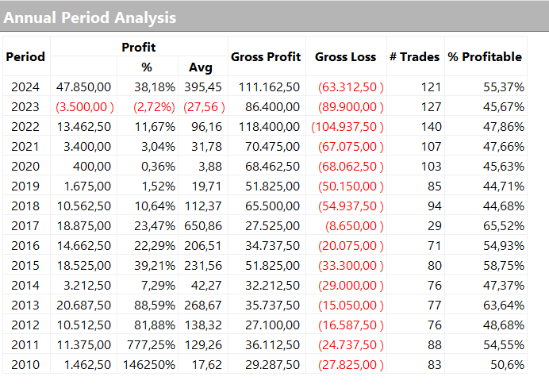Image resolution: width=549 pixels, height=392 pixels.
Task: Click the # Trades column header
Action: coord(415,57)
